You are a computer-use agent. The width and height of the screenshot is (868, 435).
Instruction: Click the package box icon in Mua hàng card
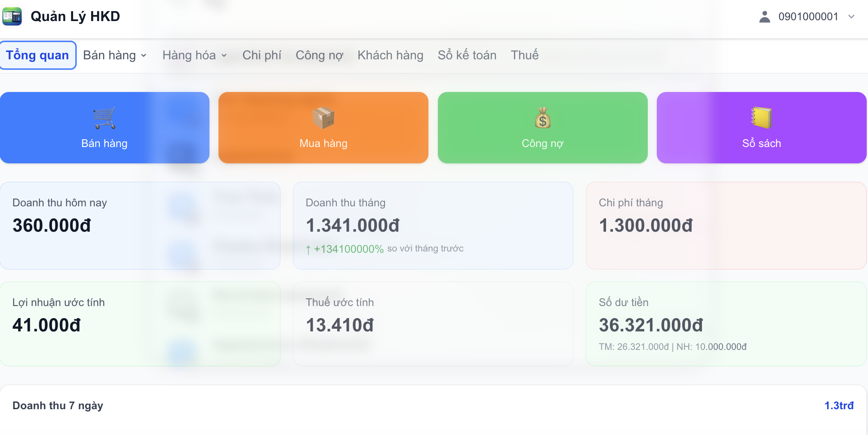(323, 118)
